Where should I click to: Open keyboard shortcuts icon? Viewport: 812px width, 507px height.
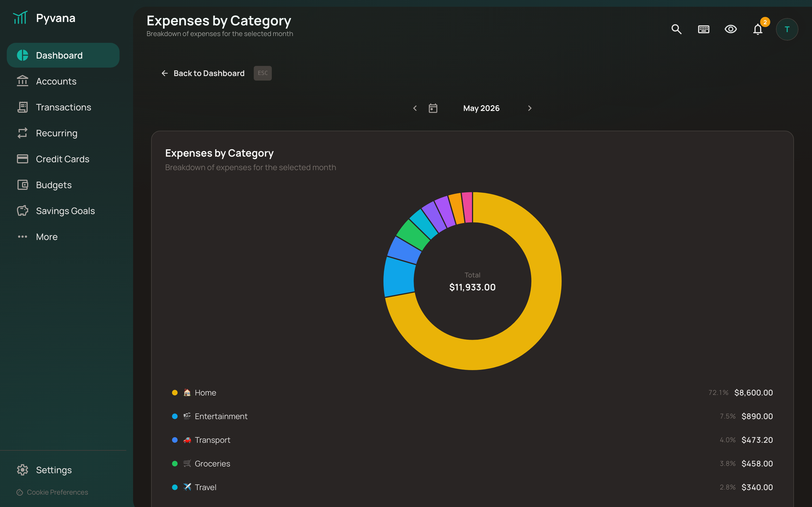point(703,29)
